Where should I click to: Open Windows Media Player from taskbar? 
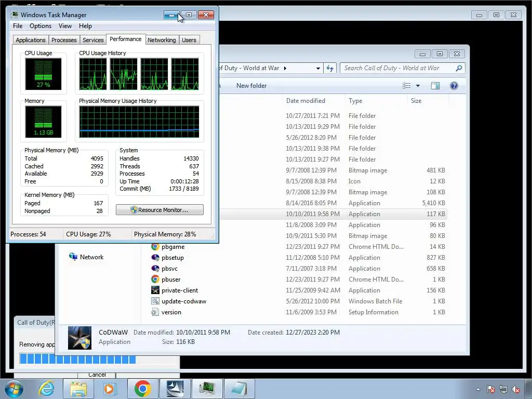pyautogui.click(x=109, y=389)
